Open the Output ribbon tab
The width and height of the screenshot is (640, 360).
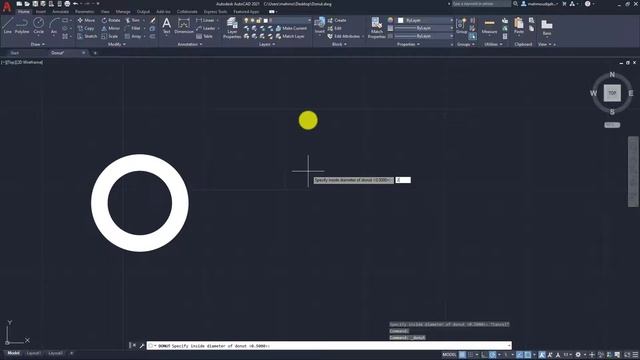(143, 12)
